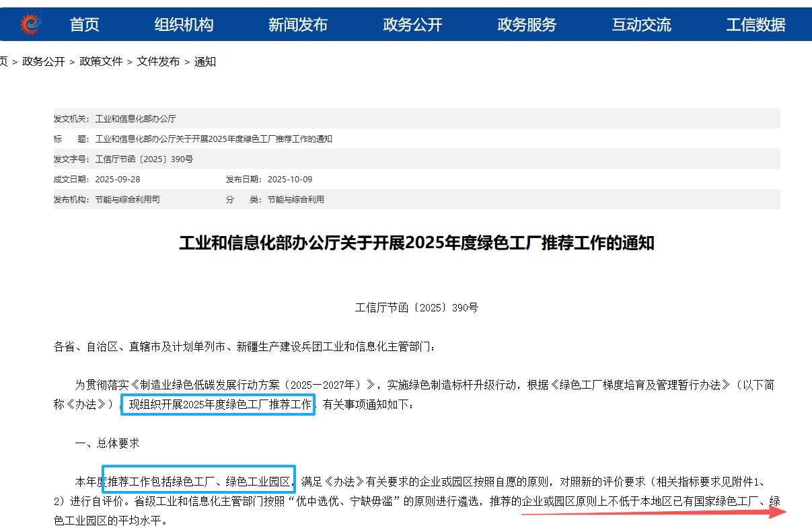The height and width of the screenshot is (530, 812).
Task: Open 政务服务 navigation item
Action: [527, 25]
